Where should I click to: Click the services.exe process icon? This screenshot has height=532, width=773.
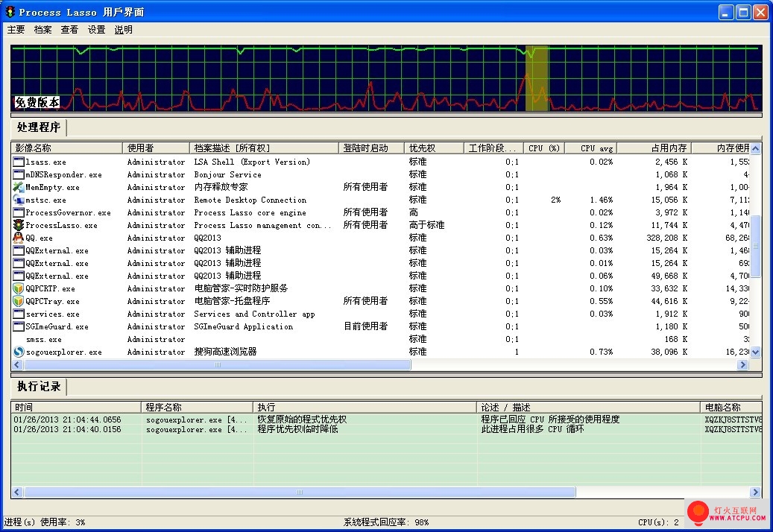click(x=18, y=314)
